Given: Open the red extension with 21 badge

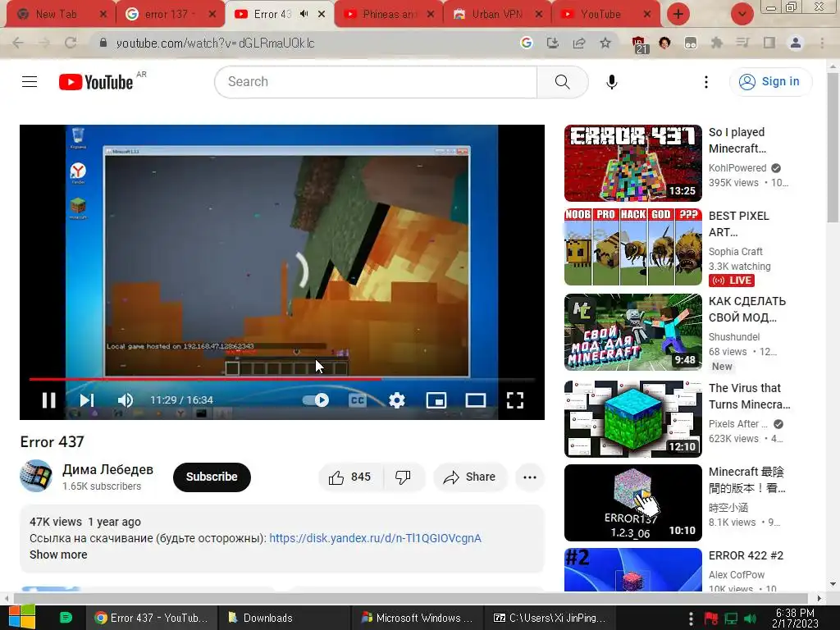Looking at the screenshot, I should [639, 44].
